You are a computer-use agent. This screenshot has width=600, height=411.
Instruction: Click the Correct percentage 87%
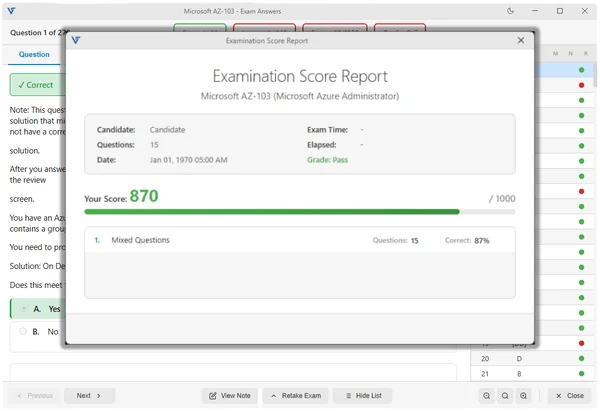click(x=482, y=240)
